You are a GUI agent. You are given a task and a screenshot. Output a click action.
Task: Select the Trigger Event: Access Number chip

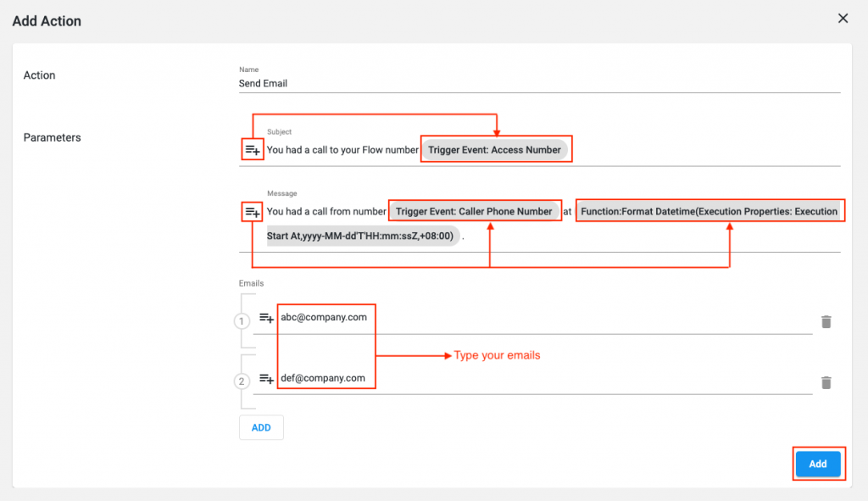click(x=495, y=150)
